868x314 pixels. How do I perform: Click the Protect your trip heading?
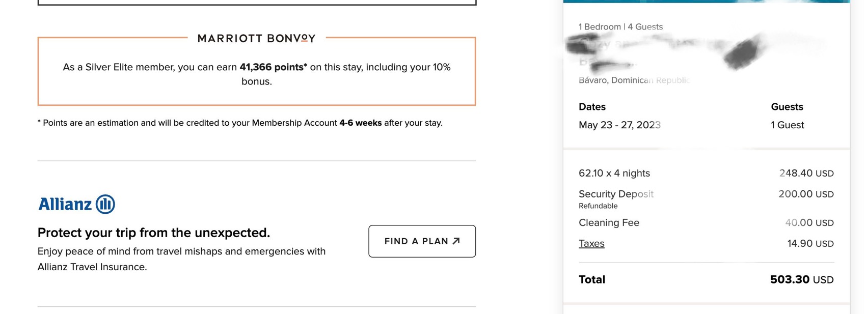tap(154, 233)
